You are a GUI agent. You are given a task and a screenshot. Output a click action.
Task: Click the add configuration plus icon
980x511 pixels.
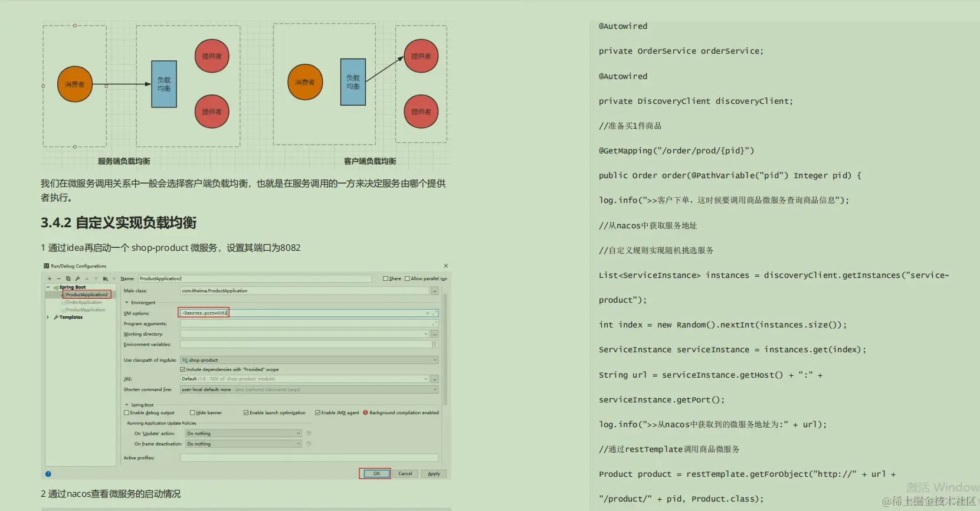pyautogui.click(x=50, y=279)
